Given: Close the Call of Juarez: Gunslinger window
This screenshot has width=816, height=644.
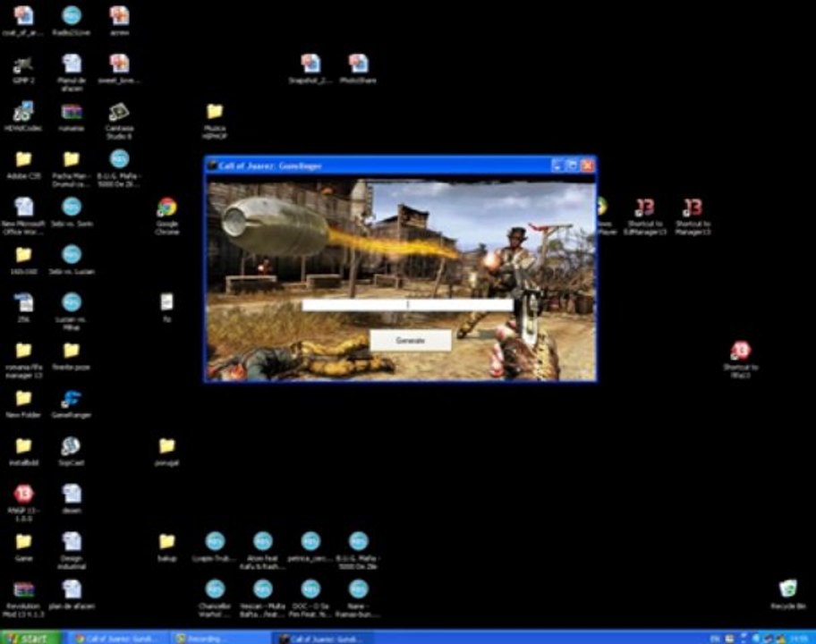Looking at the screenshot, I should click(588, 165).
